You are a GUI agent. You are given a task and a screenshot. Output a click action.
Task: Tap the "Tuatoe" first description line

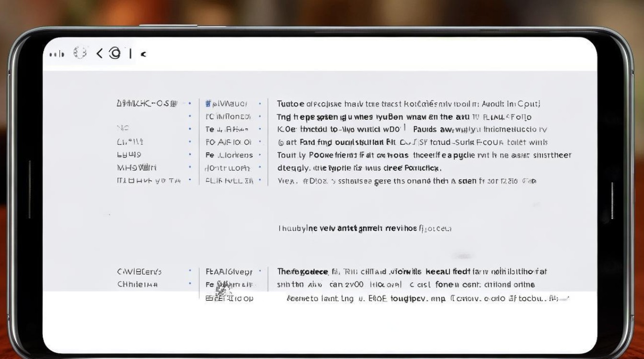pos(408,103)
